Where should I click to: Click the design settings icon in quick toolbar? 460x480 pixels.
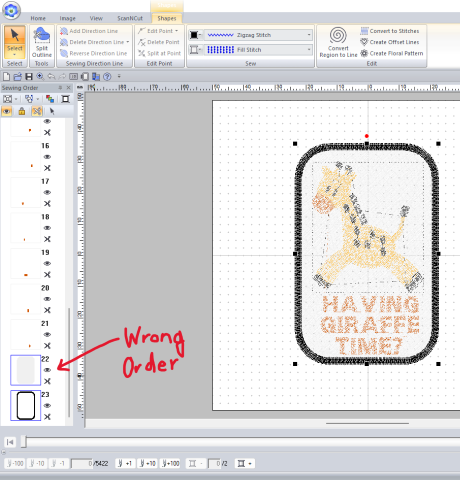pos(73,77)
